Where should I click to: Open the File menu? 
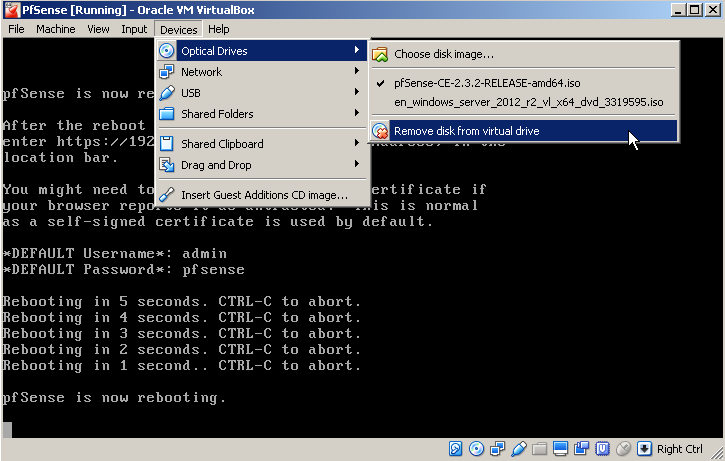point(16,29)
